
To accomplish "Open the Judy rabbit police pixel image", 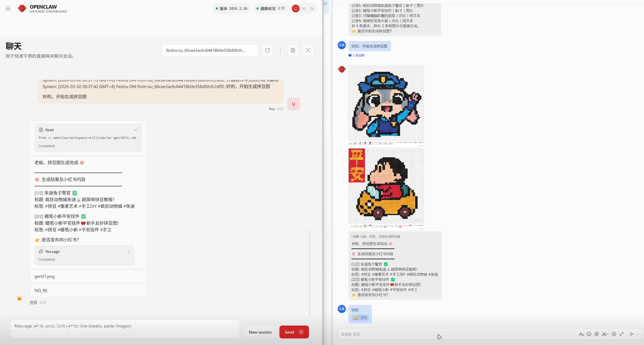I will click(386, 106).
